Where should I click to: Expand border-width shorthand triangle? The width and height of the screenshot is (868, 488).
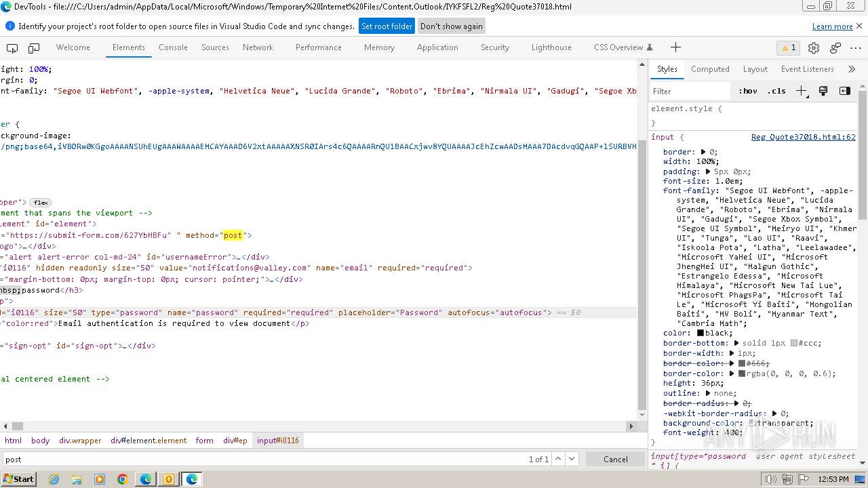pos(732,354)
